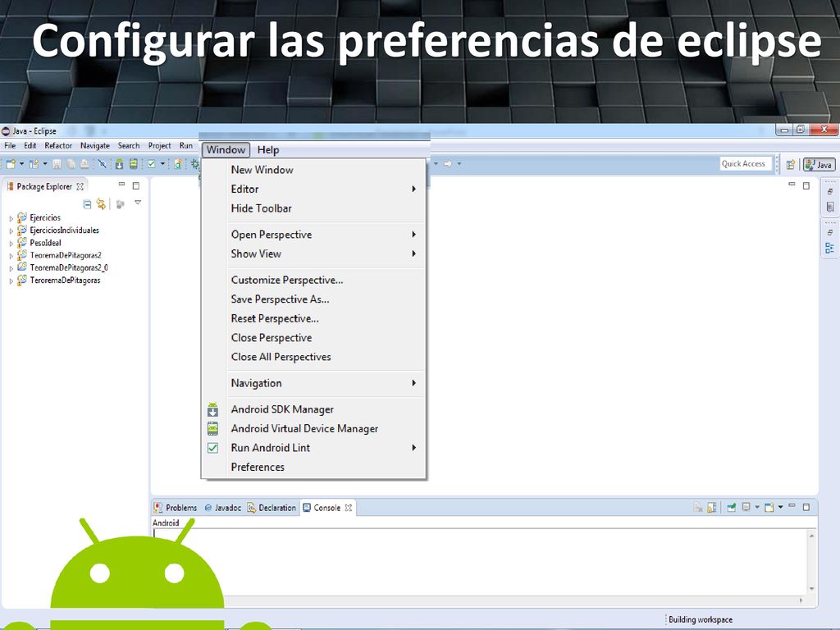Expand the Ejercicios project
This screenshot has width=840, height=630.
tap(11, 218)
